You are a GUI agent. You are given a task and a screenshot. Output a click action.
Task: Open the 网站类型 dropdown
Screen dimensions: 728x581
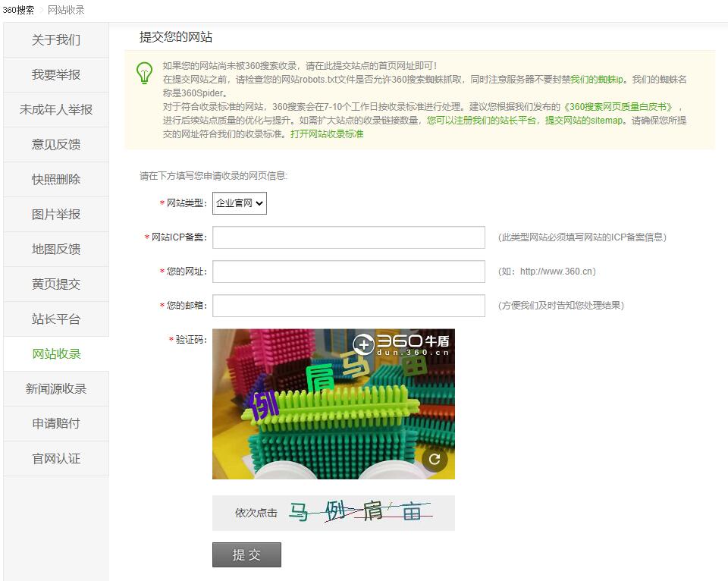tap(240, 203)
